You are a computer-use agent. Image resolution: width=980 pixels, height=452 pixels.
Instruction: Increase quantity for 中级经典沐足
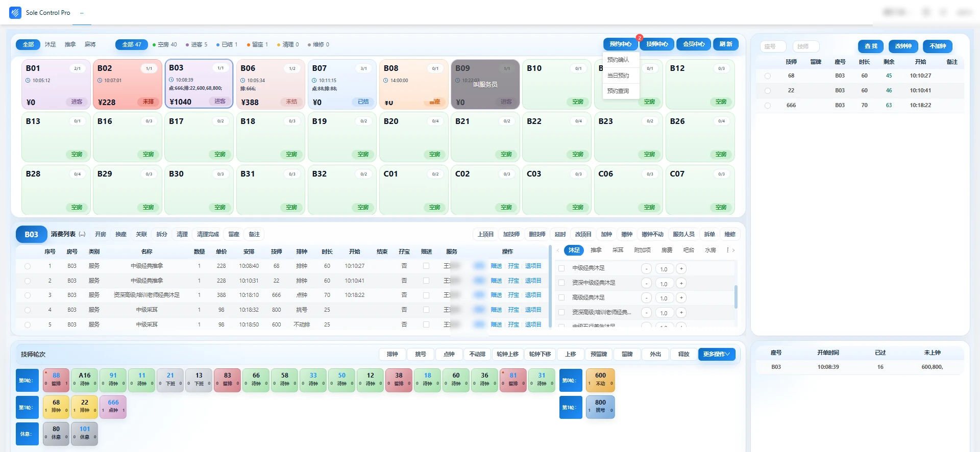681,269
